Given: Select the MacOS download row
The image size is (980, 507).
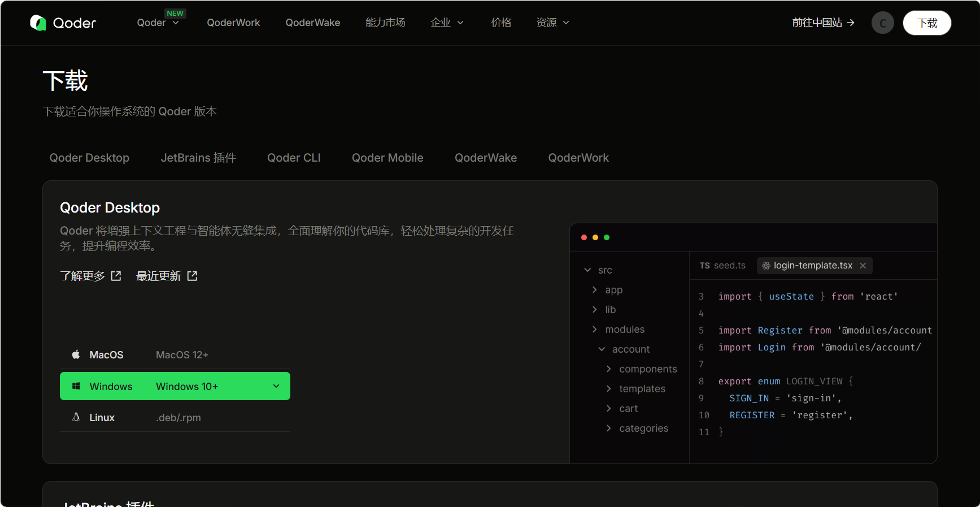Looking at the screenshot, I should click(x=175, y=354).
